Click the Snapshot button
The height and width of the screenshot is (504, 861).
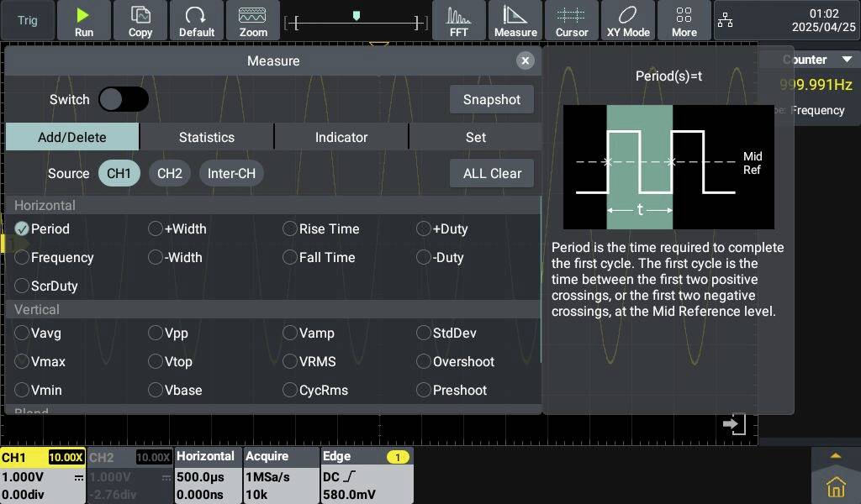tap(491, 99)
